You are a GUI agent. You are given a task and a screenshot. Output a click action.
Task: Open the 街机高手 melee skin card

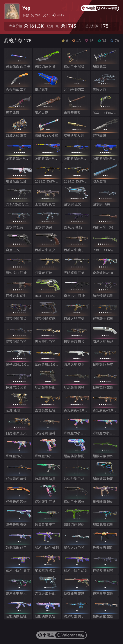tap(47, 82)
